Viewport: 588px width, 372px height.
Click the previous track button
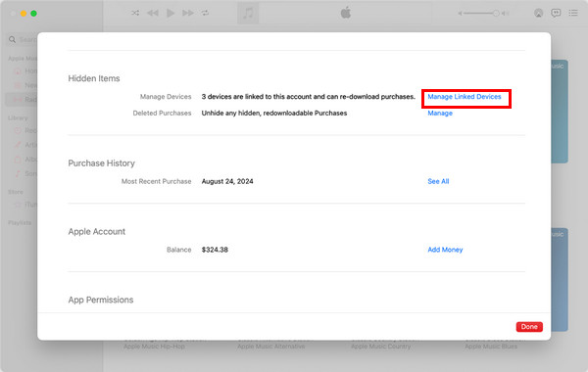tap(153, 13)
